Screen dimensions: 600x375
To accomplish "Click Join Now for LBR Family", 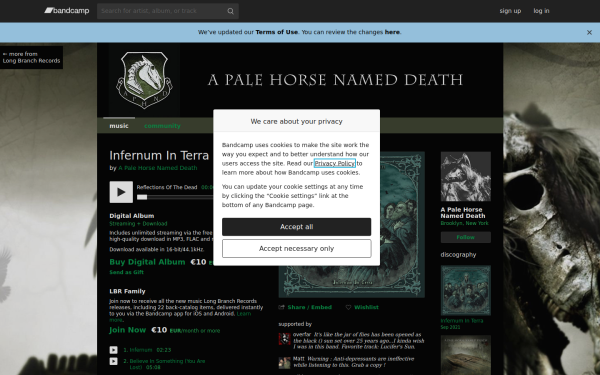I will pos(128,330).
